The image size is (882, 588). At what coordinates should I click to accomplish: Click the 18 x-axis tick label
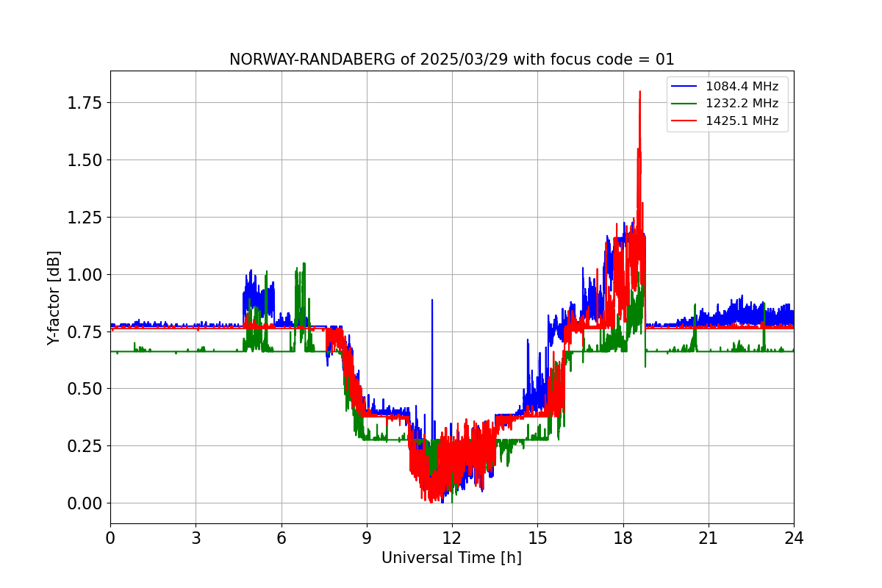click(623, 538)
